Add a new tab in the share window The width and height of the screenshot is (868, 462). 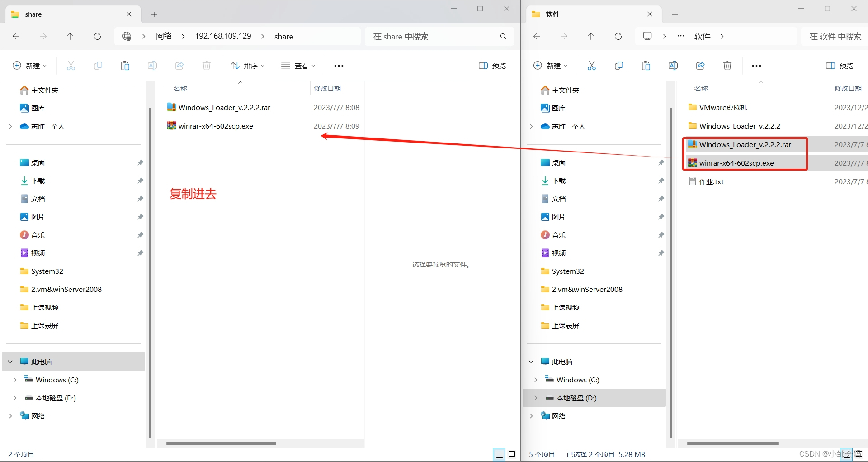154,14
